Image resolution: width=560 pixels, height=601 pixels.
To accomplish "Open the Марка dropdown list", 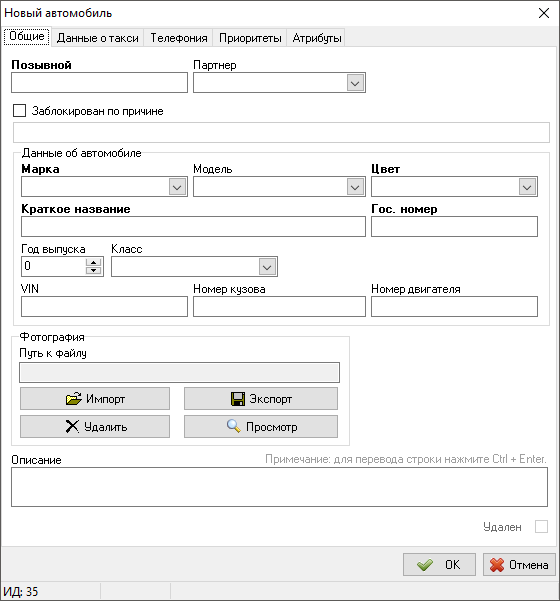I will pyautogui.click(x=177, y=187).
